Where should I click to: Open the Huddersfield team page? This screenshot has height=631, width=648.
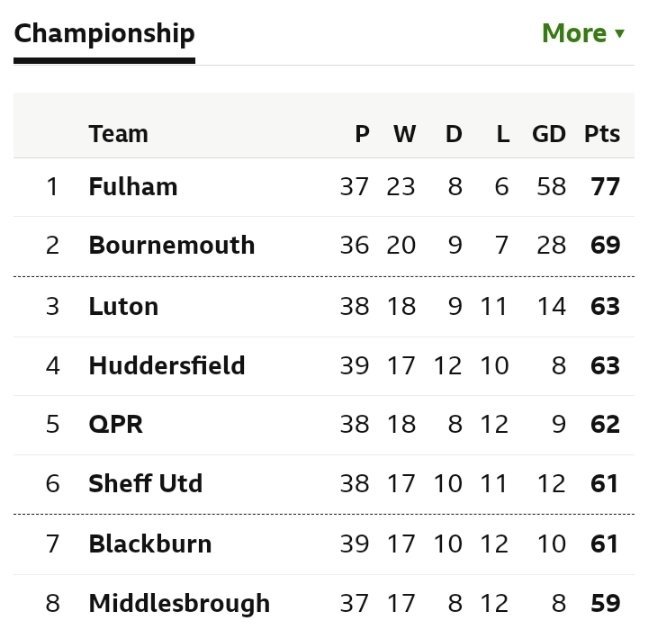(167, 365)
